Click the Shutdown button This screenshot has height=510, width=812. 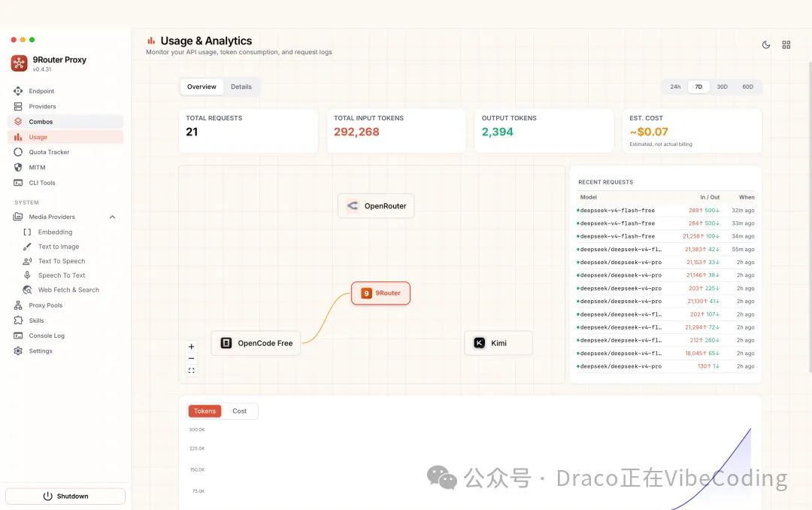(65, 496)
